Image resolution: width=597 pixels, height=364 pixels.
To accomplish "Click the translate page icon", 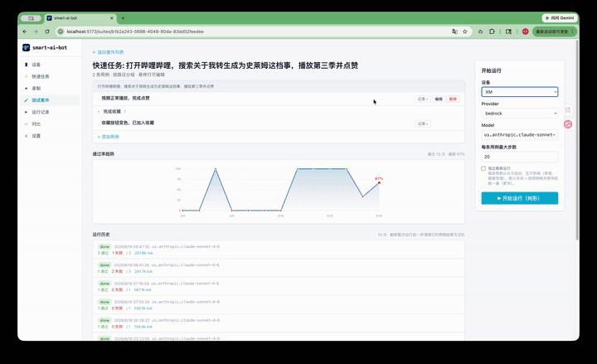I will 454,32.
